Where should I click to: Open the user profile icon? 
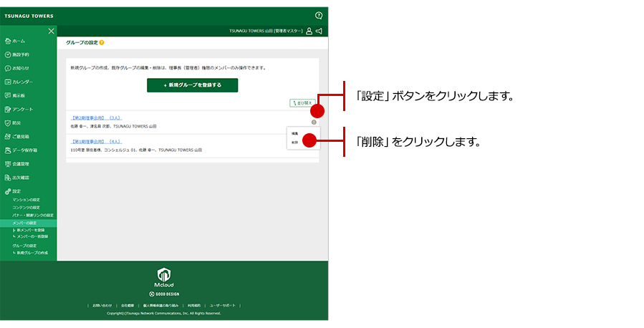click(309, 32)
